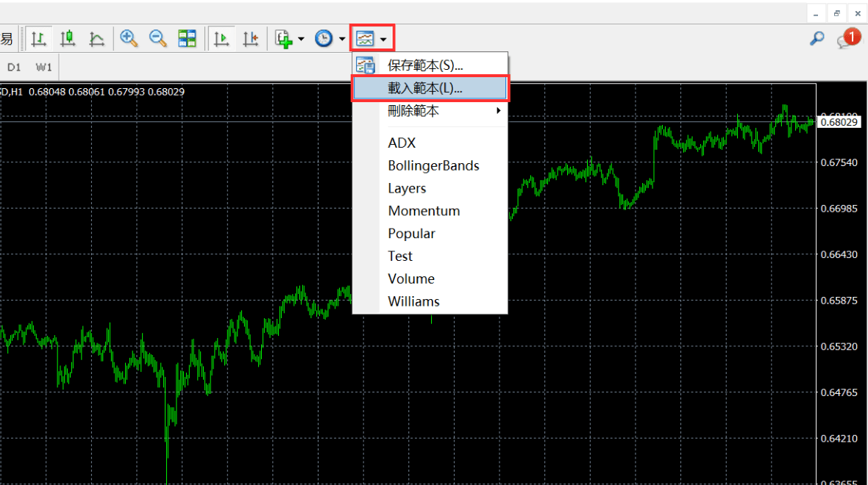
Task: Switch to candlestick chart view
Action: (x=68, y=38)
